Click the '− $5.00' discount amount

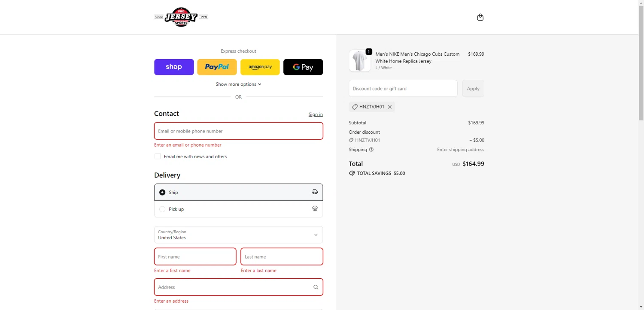(x=477, y=140)
